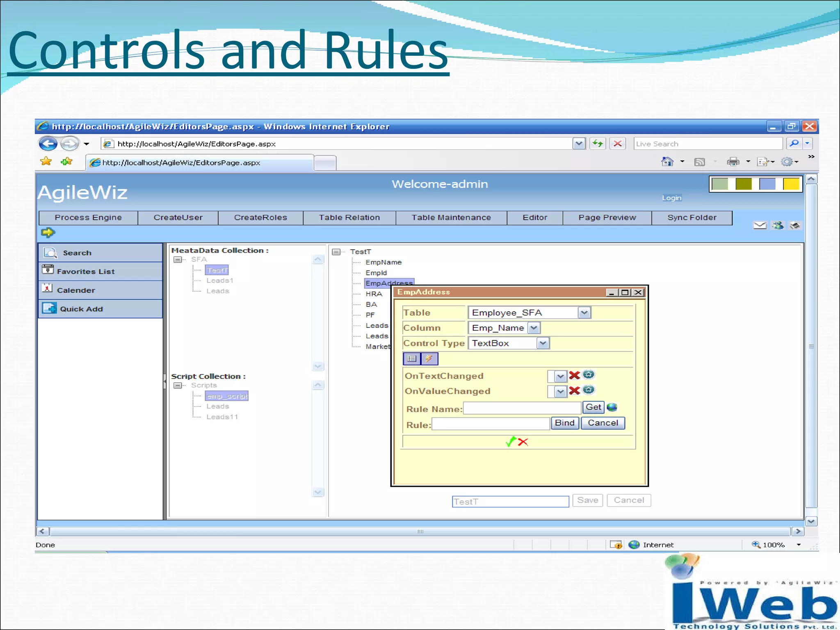840x630 pixels.
Task: Click the browser Forward arrow button
Action: (x=69, y=144)
